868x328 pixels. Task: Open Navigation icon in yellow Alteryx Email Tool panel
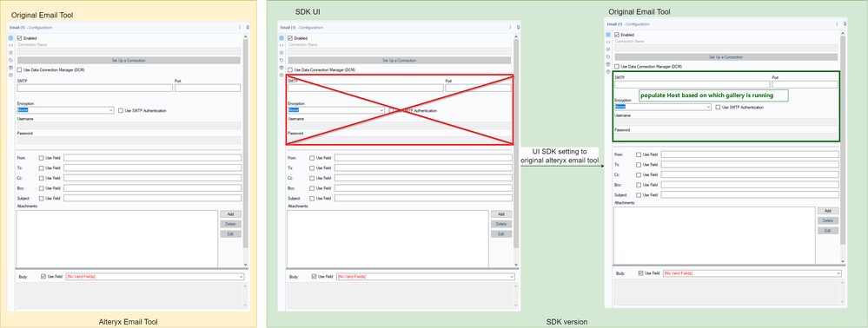[10, 53]
